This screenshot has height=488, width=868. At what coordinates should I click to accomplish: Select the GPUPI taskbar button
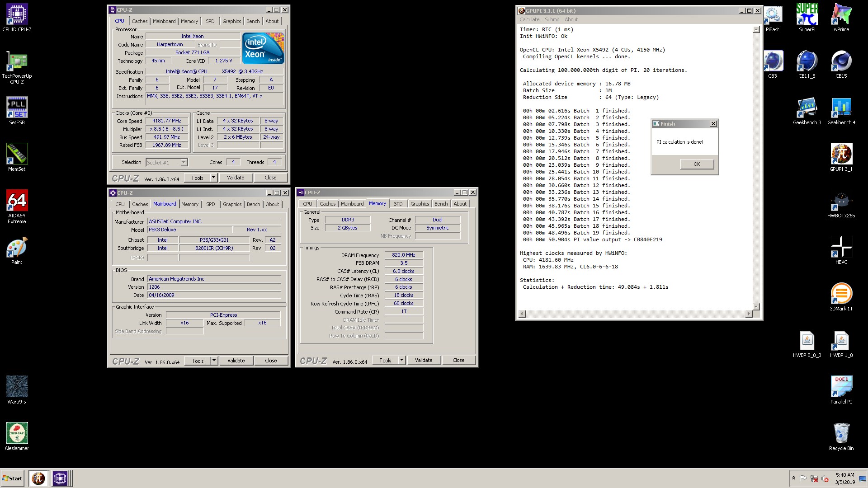pyautogui.click(x=38, y=478)
